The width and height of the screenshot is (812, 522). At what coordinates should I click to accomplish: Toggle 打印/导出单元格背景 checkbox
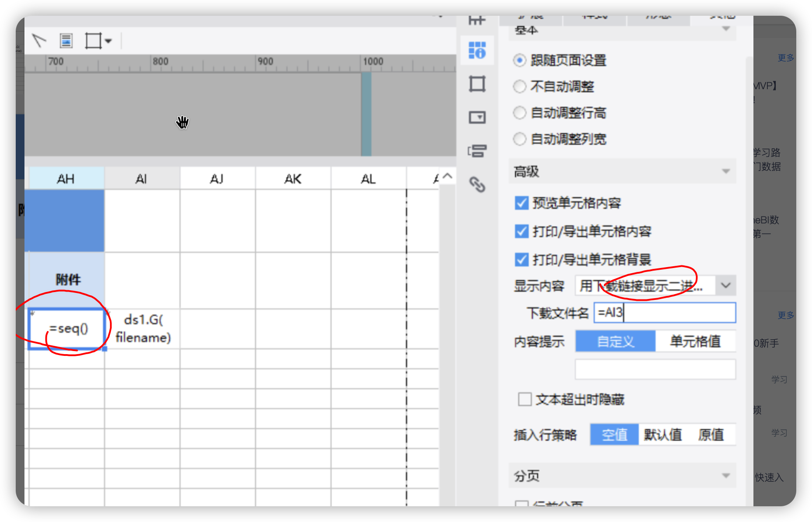(x=521, y=260)
